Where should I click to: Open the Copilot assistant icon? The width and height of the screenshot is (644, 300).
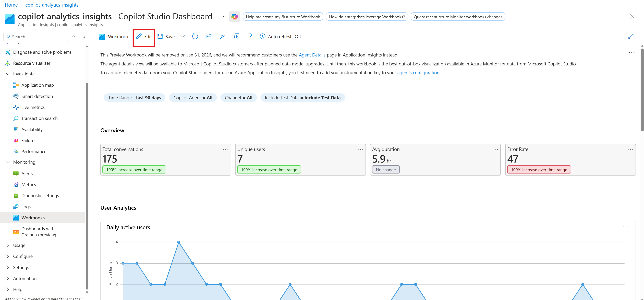pyautogui.click(x=235, y=16)
